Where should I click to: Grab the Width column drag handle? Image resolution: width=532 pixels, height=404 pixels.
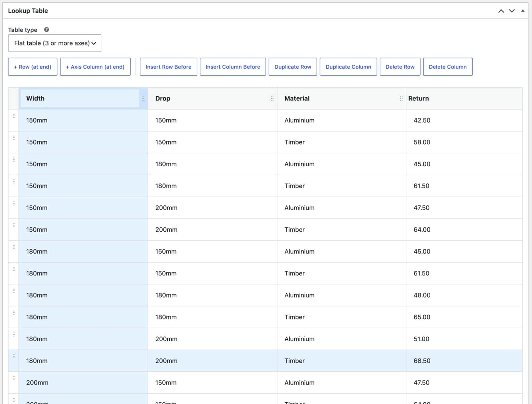pyautogui.click(x=143, y=99)
